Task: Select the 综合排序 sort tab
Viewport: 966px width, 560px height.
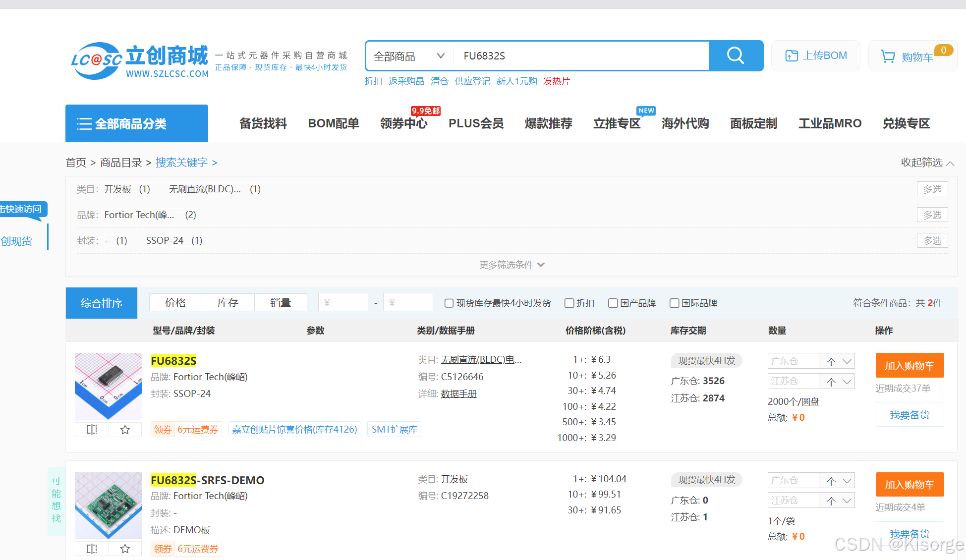Action: (102, 303)
